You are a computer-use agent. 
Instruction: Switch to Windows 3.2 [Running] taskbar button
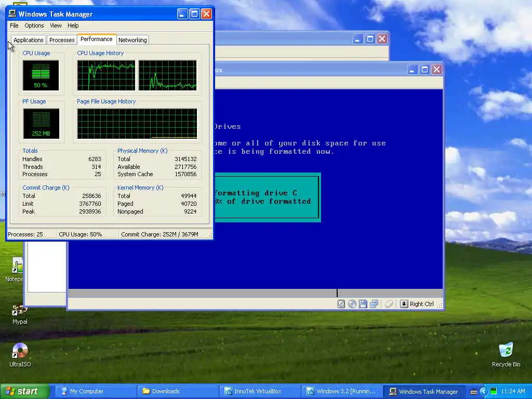[342, 391]
